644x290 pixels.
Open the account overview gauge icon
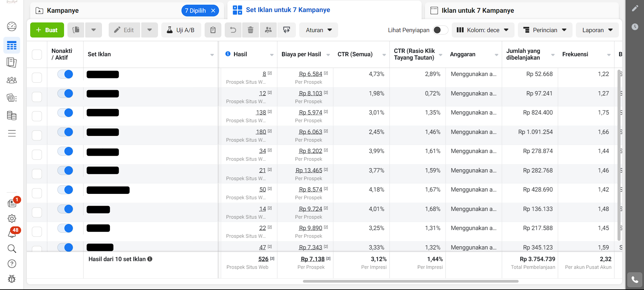tap(12, 26)
